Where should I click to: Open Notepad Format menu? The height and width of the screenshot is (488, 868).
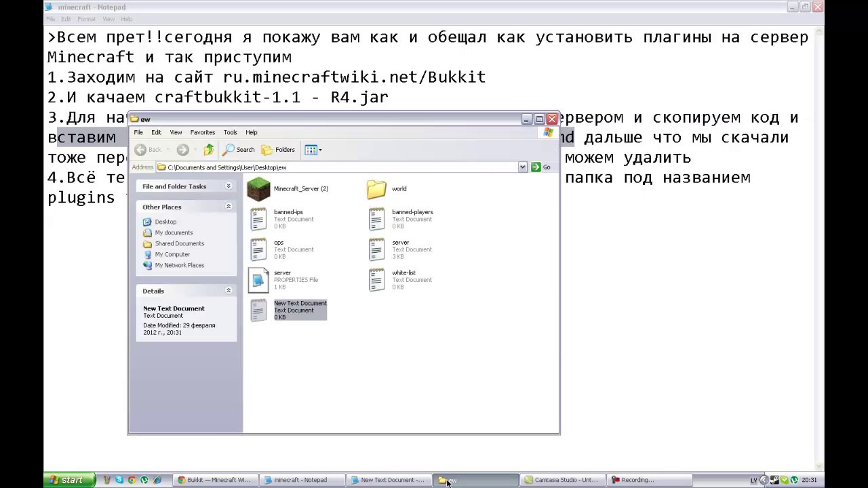pyautogui.click(x=86, y=19)
